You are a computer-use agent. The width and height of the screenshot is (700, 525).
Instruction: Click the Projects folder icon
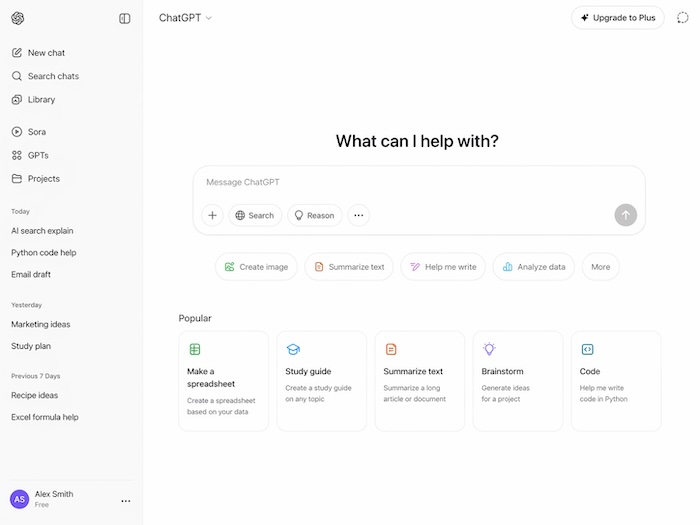tap(17, 179)
